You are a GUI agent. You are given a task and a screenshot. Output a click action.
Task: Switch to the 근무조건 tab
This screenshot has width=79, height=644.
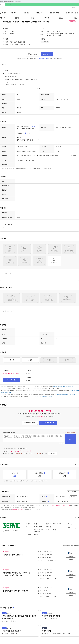coord(17,18)
